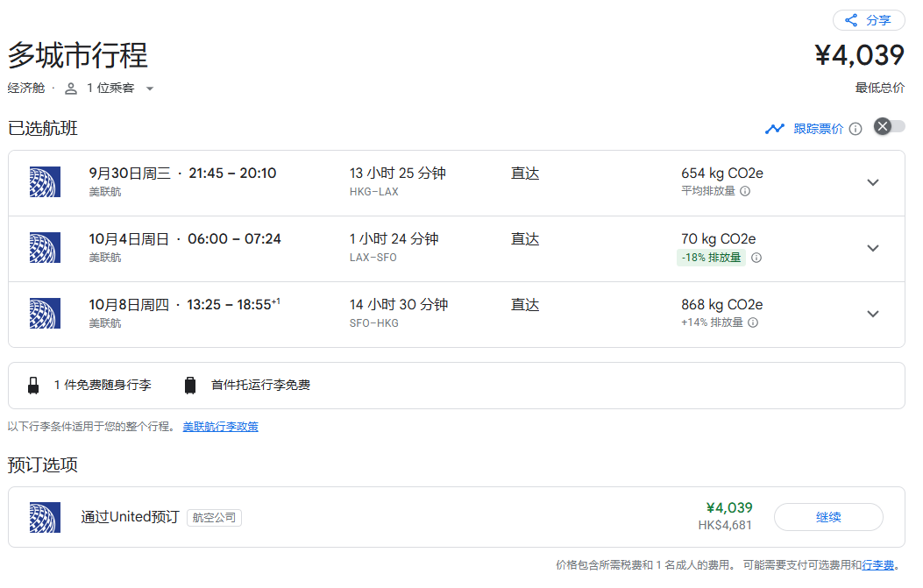Click United logo on HKG-LAX flight
The image size is (923, 588).
click(x=45, y=182)
